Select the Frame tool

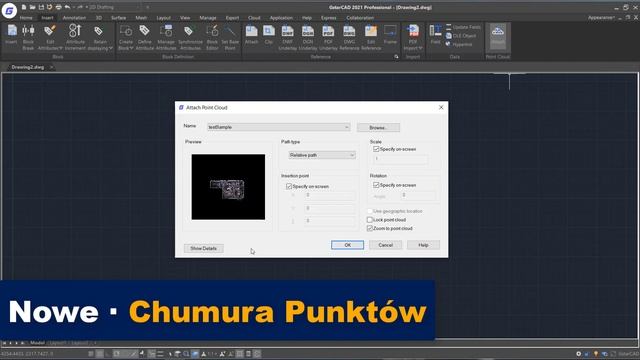coord(390,35)
